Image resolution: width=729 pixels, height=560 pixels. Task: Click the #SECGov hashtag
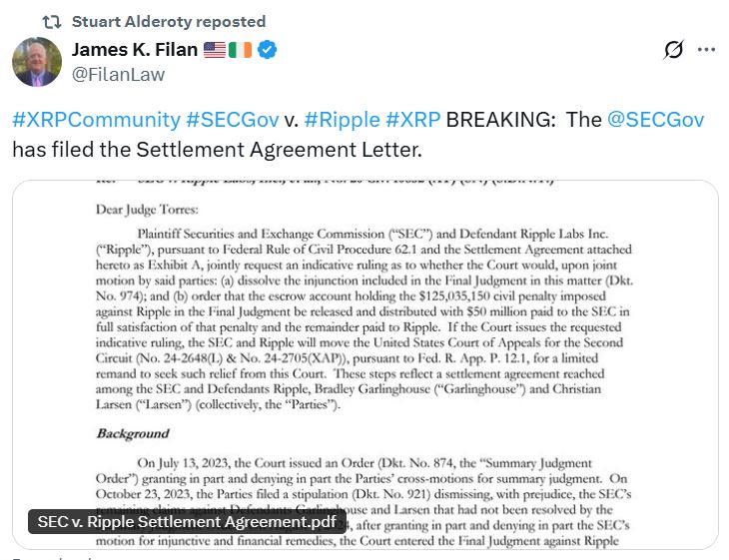(232, 121)
